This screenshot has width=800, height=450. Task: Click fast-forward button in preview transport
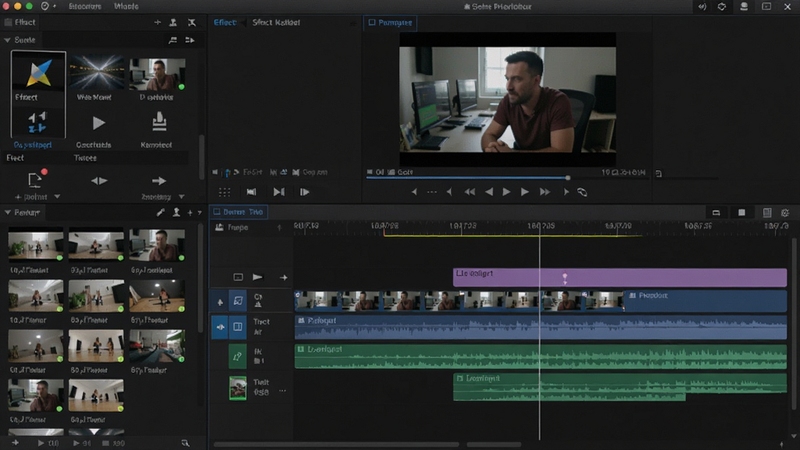pos(545,192)
